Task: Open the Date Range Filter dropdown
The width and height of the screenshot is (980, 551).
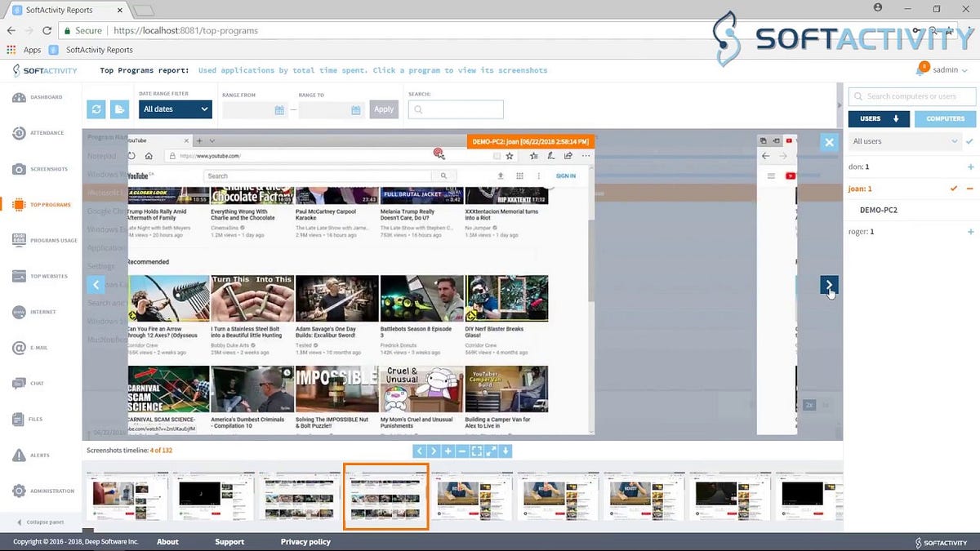Action: click(175, 109)
